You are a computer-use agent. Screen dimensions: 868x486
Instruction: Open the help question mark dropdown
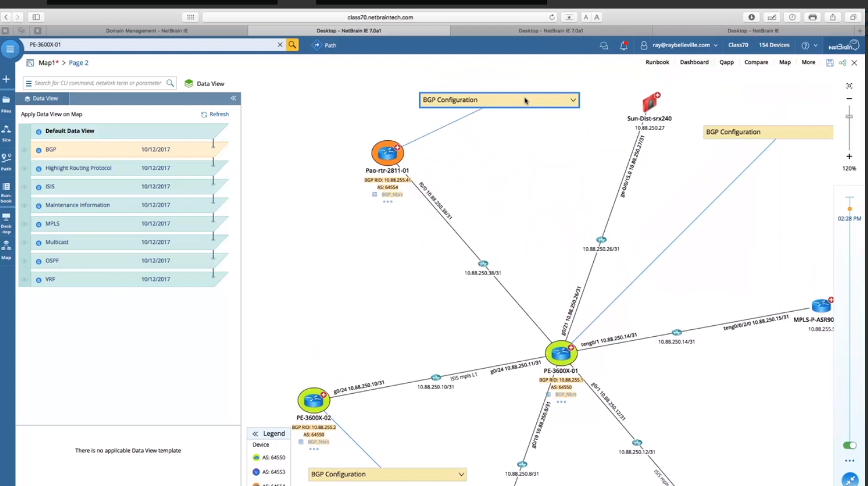(809, 45)
